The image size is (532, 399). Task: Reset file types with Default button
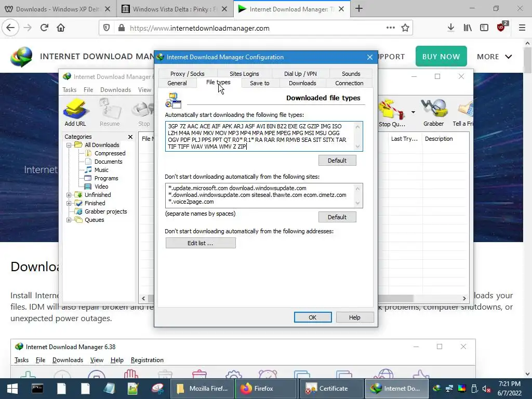[337, 161]
